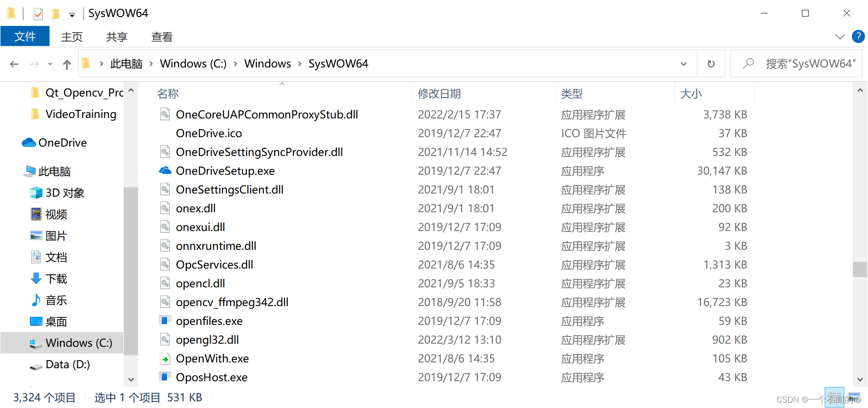Click the 桌面 desktop icon in sidebar
Image resolution: width=868 pixels, height=408 pixels.
(36, 321)
